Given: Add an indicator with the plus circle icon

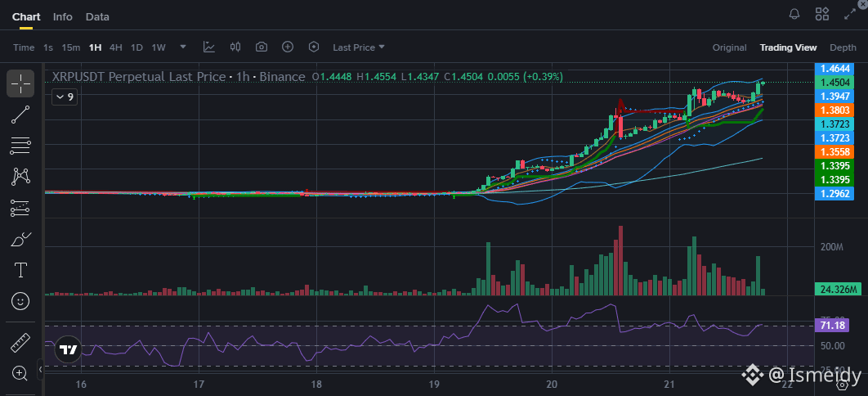Looking at the screenshot, I should tap(288, 47).
